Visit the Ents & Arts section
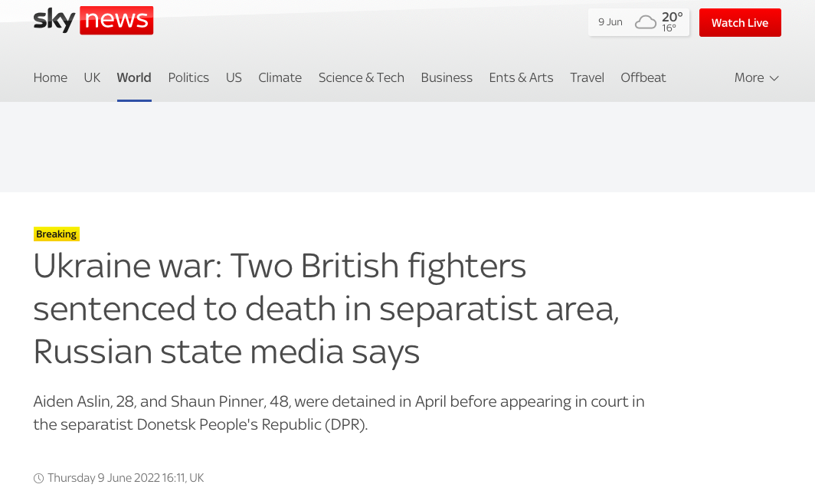 (521, 78)
